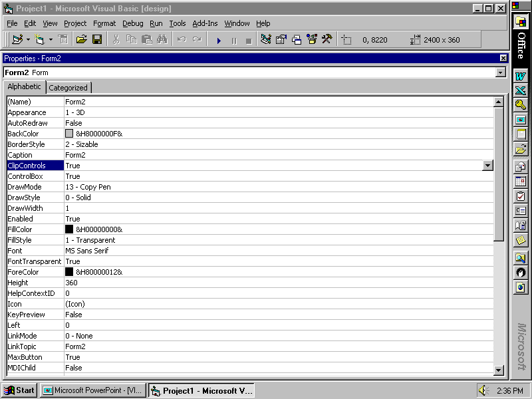This screenshot has height=399, width=532.
Task: Open the File menu
Action: pos(12,23)
